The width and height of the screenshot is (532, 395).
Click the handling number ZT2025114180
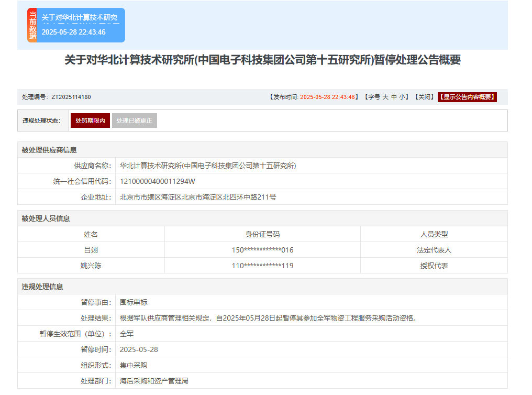tap(71, 97)
